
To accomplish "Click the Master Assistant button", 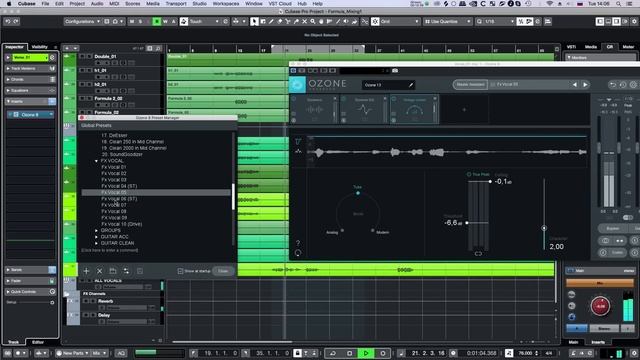I will click(x=470, y=84).
